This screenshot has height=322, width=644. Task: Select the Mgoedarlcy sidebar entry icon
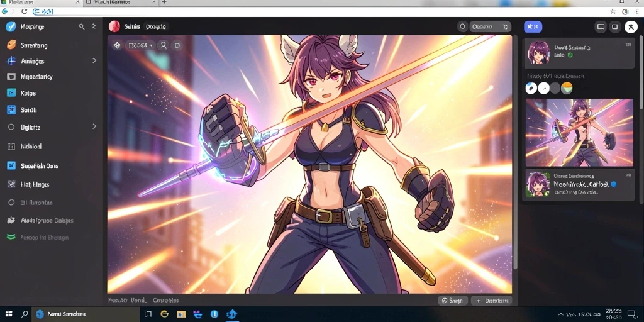(11, 76)
